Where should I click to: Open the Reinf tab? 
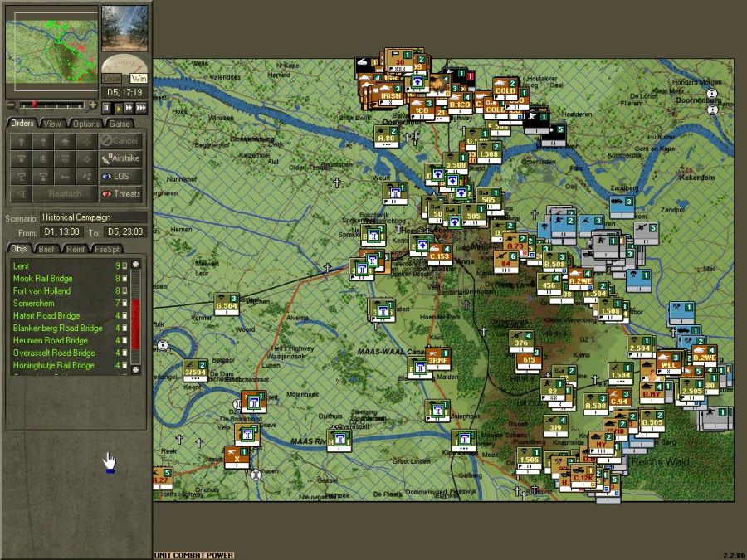click(x=76, y=249)
